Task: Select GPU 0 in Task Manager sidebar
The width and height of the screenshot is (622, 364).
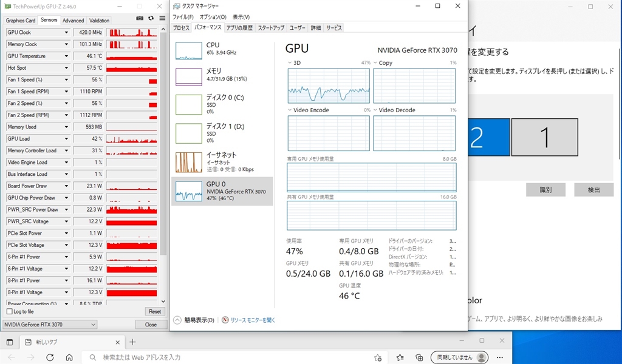Action: 222,191
